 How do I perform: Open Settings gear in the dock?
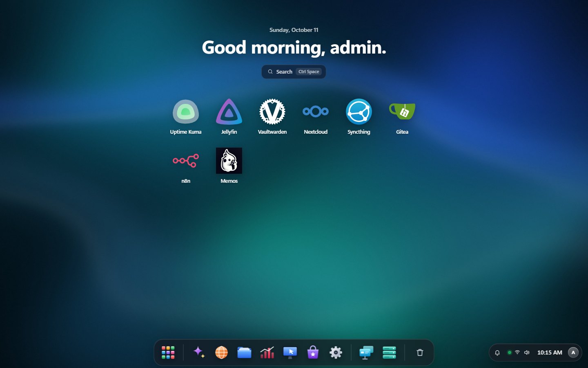point(336,352)
